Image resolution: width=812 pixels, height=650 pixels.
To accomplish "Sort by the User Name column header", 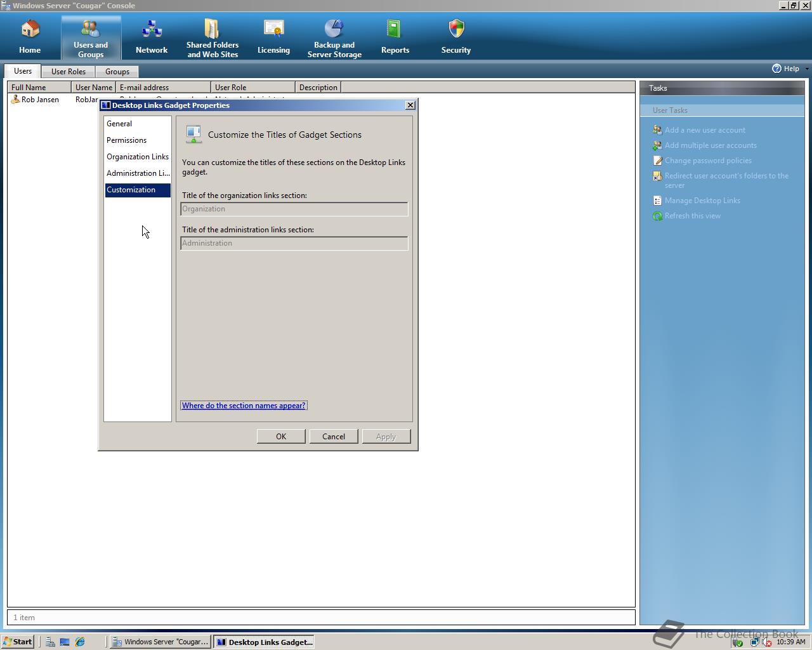I will click(93, 87).
